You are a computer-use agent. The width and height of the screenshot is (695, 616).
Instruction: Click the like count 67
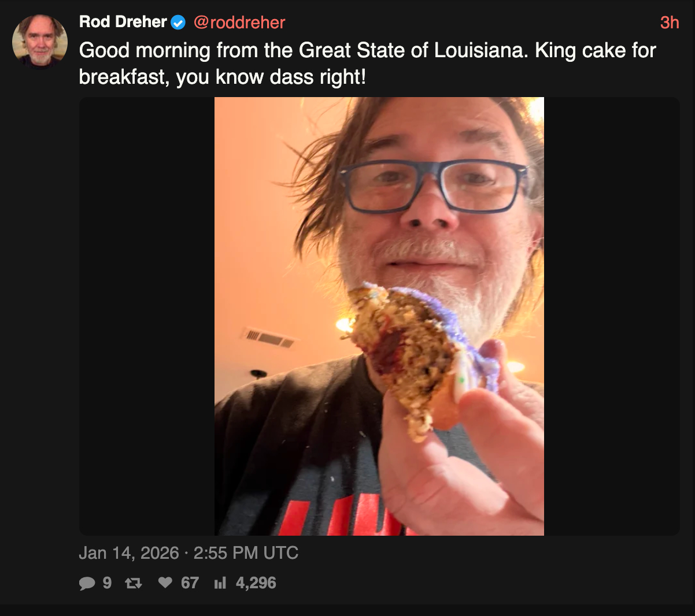coord(190,583)
